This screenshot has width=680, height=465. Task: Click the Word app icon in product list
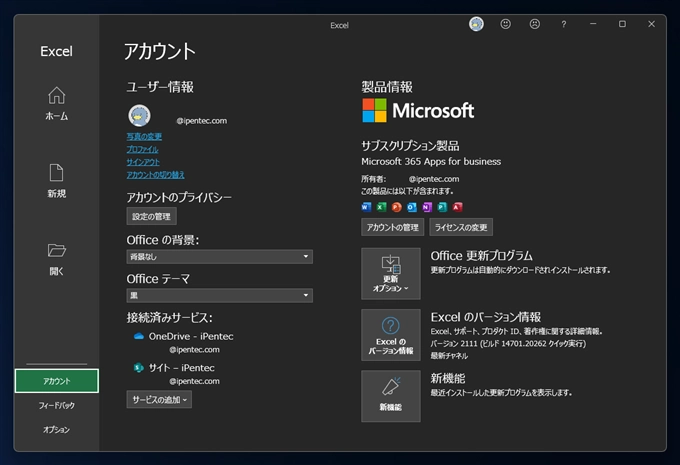366,207
